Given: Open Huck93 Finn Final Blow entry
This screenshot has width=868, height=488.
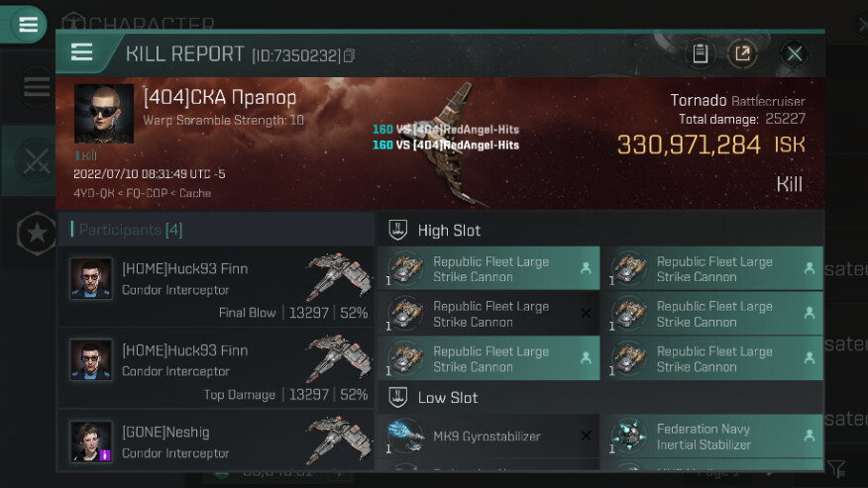Looking at the screenshot, I should pyautogui.click(x=216, y=286).
